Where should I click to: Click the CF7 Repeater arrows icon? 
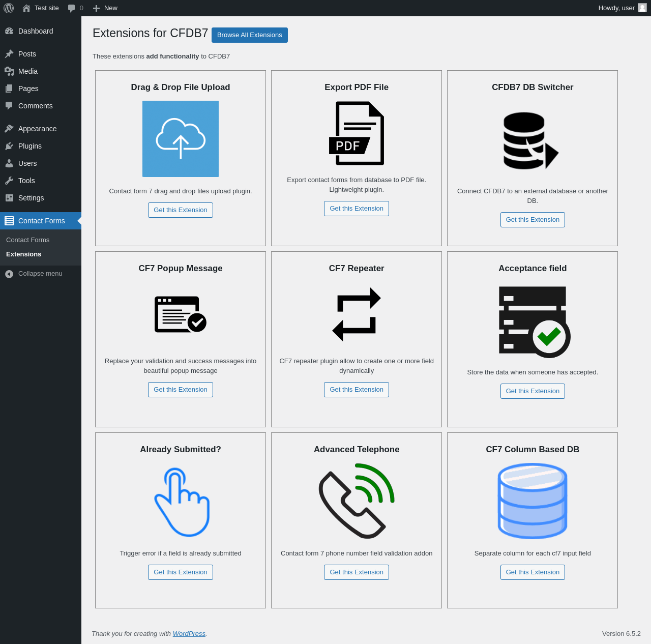(x=357, y=314)
